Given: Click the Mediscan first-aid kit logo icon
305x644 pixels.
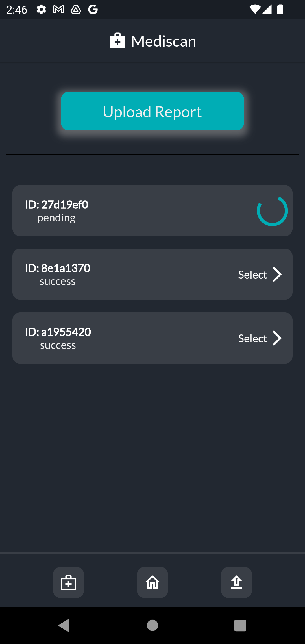Looking at the screenshot, I should click(x=117, y=41).
